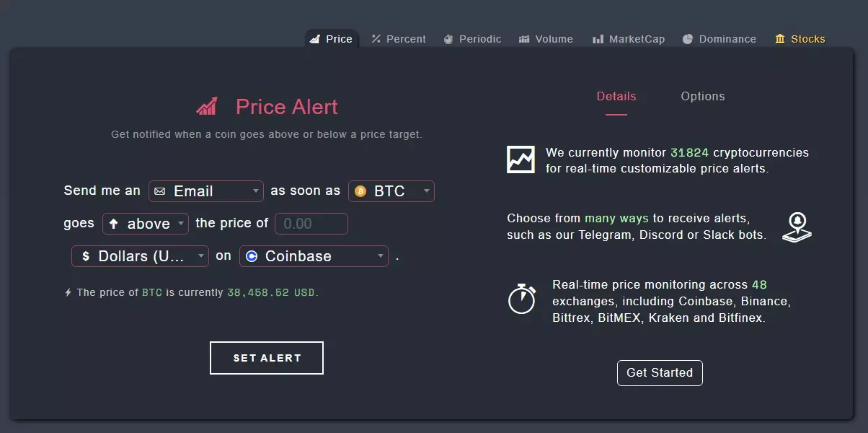Click the bell notification icon

797,227
